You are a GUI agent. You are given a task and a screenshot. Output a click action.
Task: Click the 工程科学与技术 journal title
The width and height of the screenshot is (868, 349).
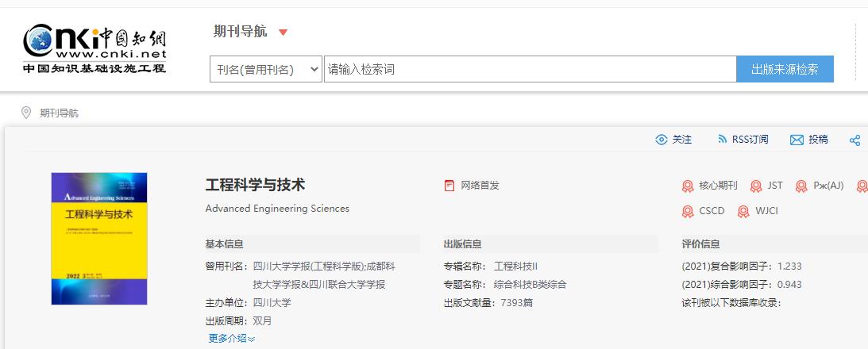[x=255, y=185]
